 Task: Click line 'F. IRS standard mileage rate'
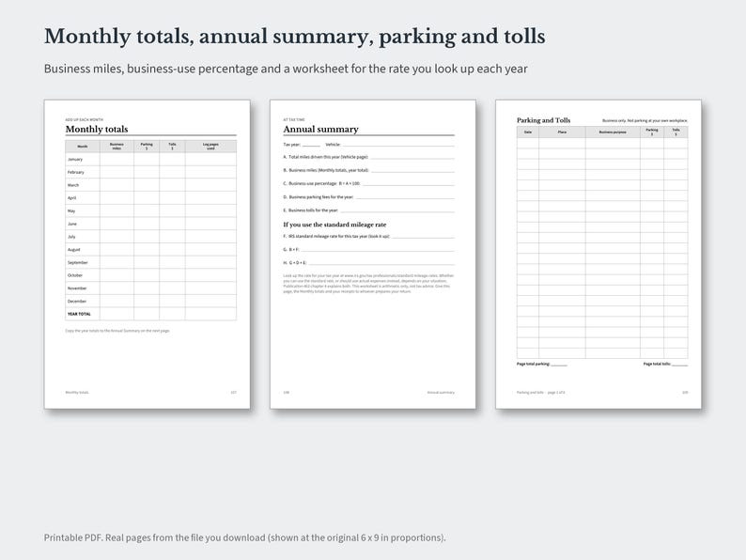(368, 237)
